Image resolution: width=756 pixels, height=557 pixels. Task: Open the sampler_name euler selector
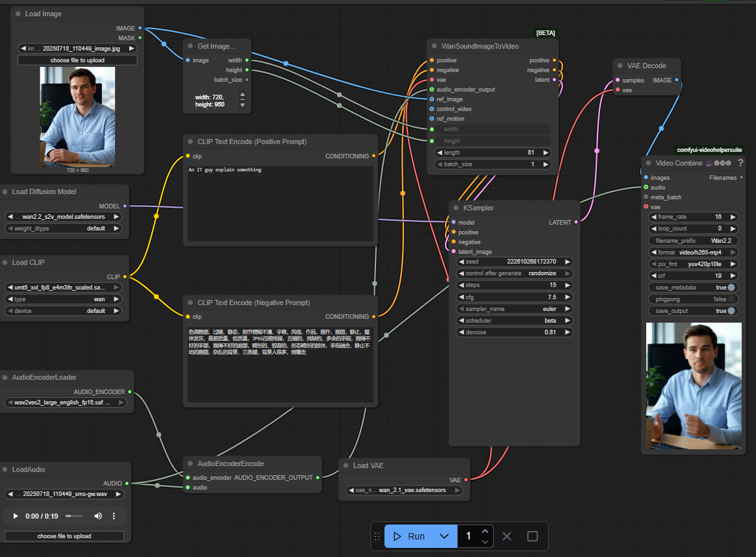point(515,309)
